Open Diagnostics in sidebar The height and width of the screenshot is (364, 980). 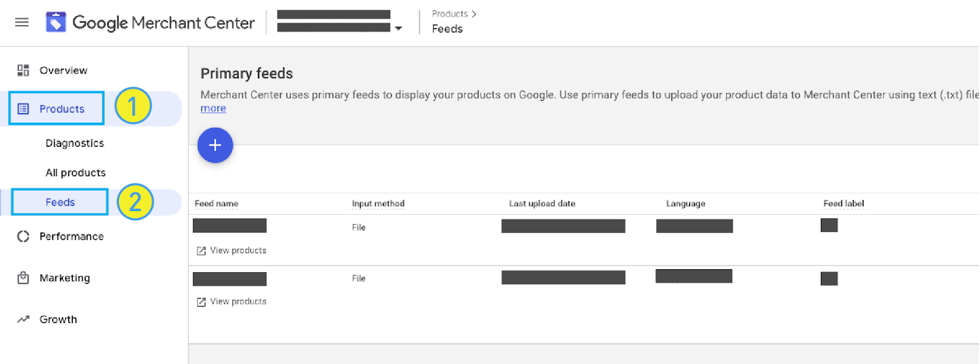75,143
